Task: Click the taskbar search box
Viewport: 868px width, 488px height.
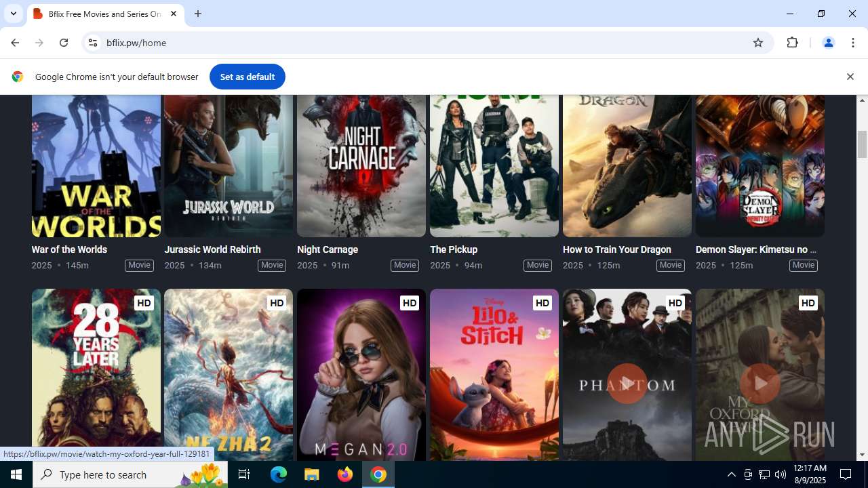Action: tap(130, 474)
